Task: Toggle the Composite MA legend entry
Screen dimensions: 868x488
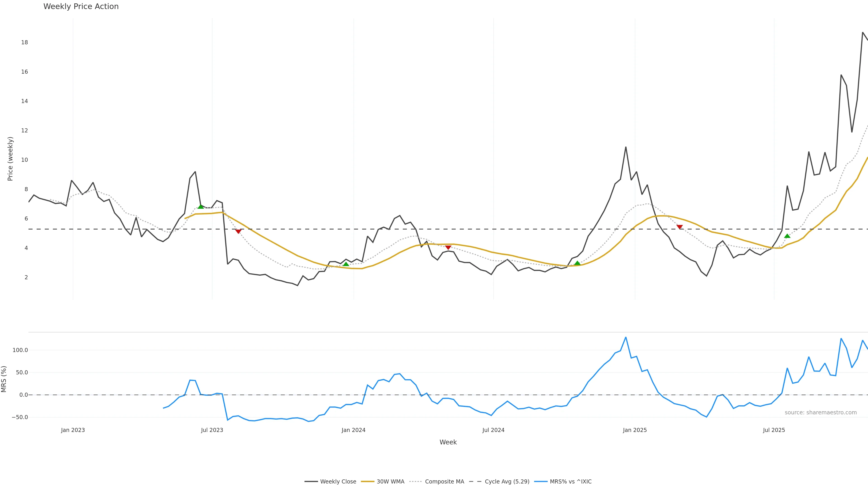Action: 444,482
